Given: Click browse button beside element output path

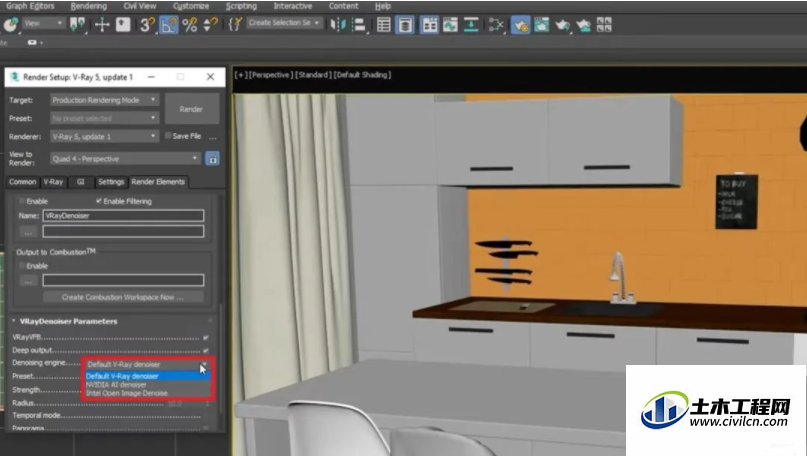Looking at the screenshot, I should click(28, 232).
